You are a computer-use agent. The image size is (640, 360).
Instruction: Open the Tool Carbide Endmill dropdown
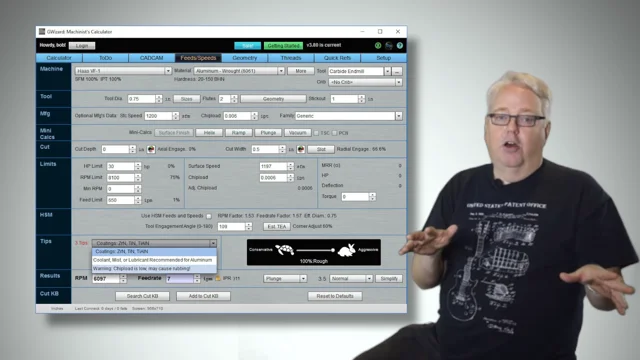pos(360,71)
